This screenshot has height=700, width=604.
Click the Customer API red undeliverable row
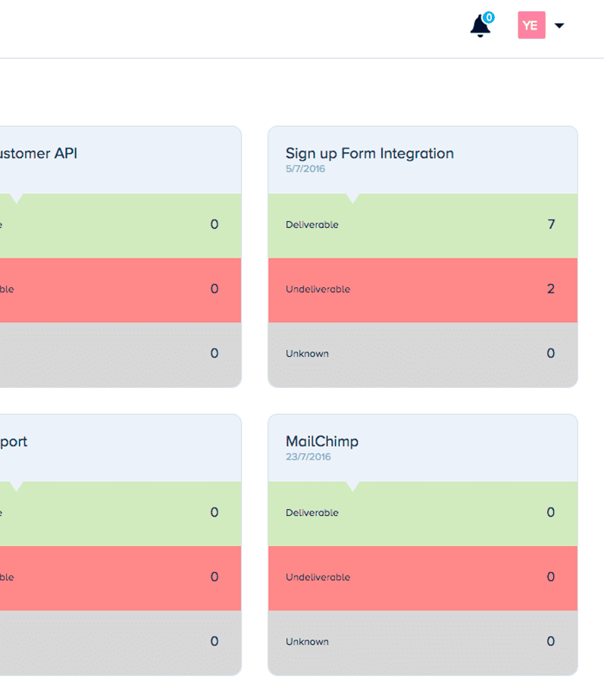120,290
